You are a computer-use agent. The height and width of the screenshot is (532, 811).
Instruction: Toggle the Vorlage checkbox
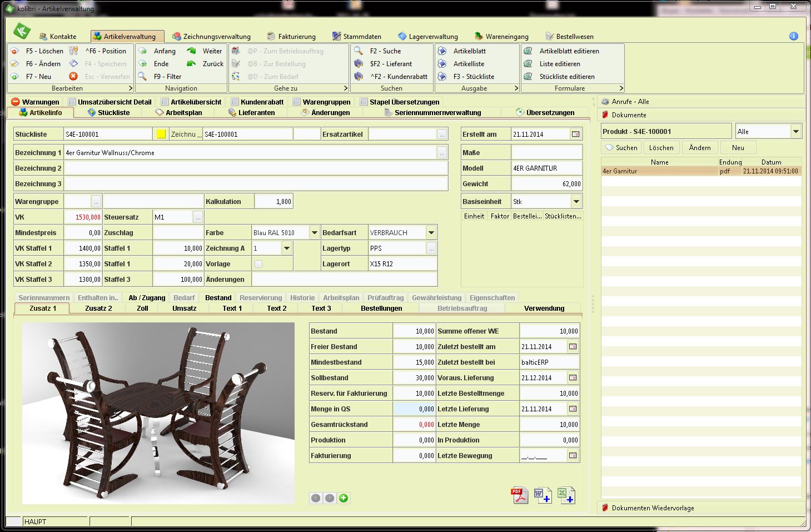pos(258,264)
